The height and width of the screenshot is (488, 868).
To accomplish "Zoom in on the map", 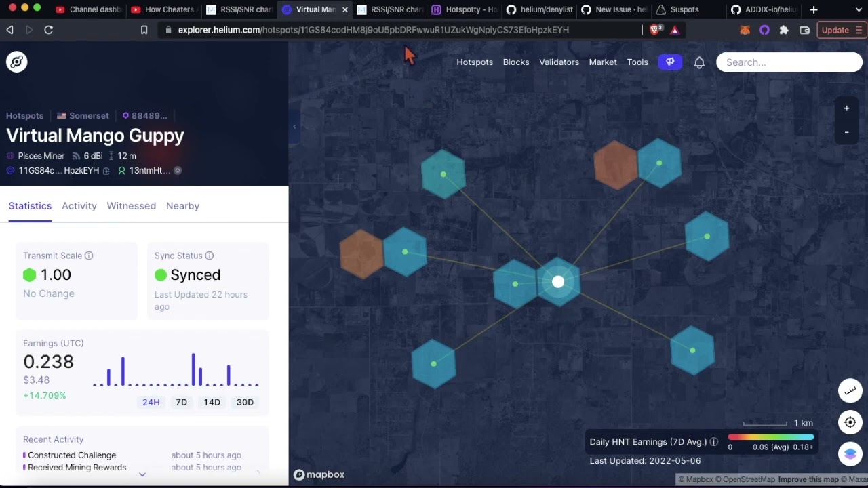I will coord(846,108).
